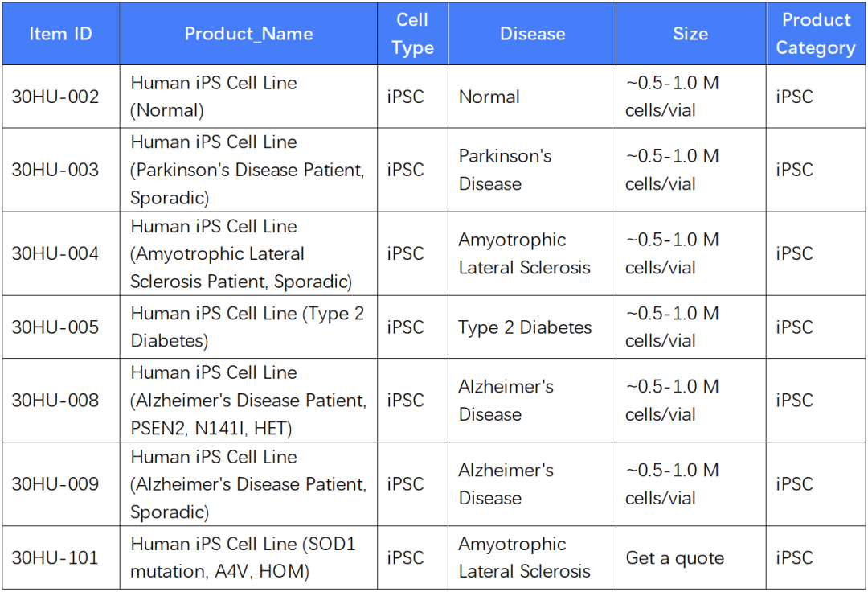Open item 30HU-101 entry
The height and width of the screenshot is (592, 868).
(x=55, y=558)
